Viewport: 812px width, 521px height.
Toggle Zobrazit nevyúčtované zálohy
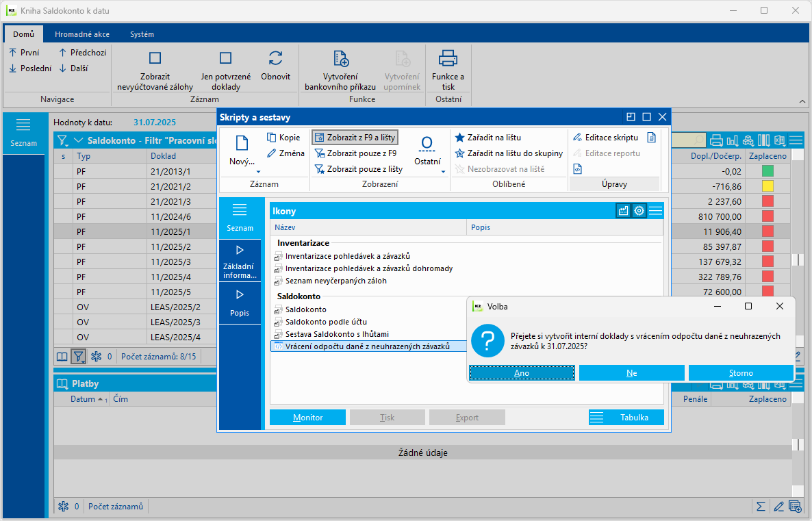155,59
